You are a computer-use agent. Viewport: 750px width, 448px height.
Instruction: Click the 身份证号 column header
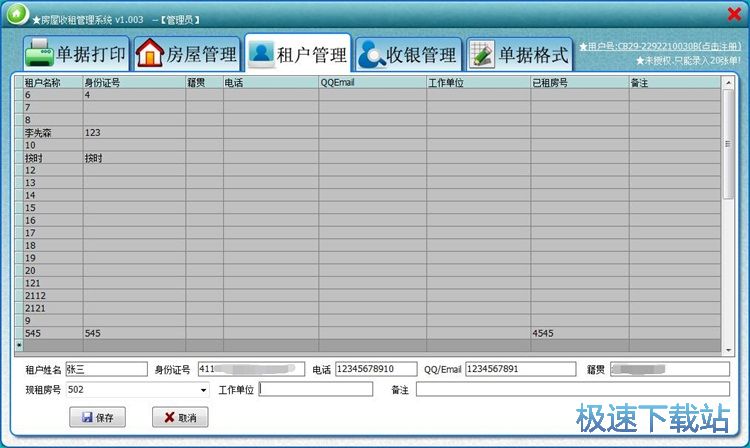point(134,82)
